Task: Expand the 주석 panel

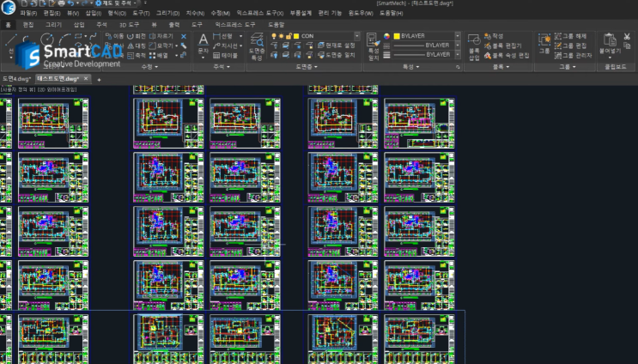Action: pos(222,67)
